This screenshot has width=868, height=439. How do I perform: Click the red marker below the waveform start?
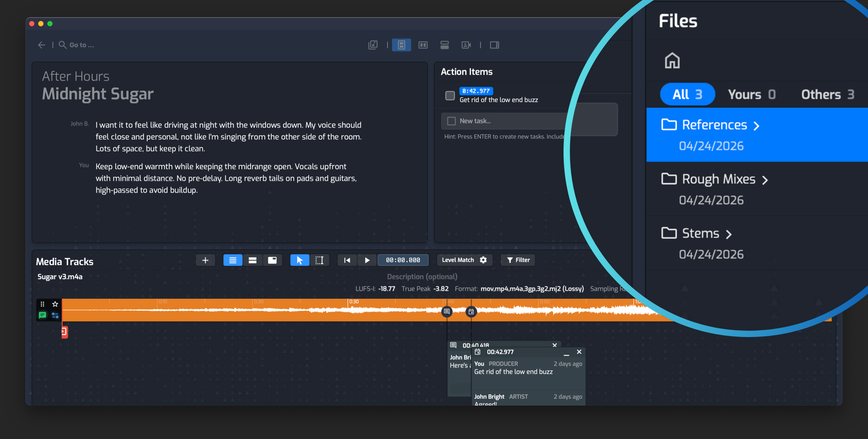pyautogui.click(x=64, y=332)
